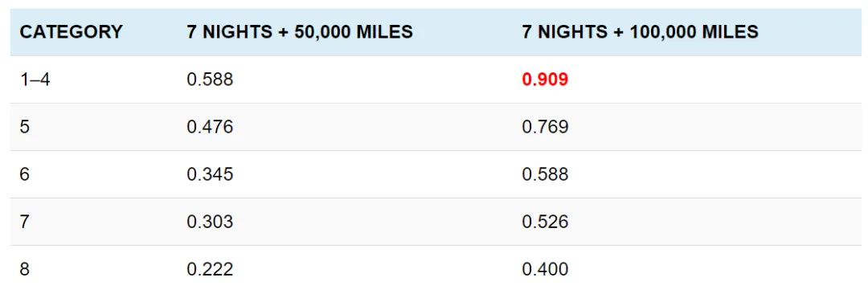This screenshot has width=868, height=298.
Task: Select the 0.345 value
Action: click(x=210, y=175)
